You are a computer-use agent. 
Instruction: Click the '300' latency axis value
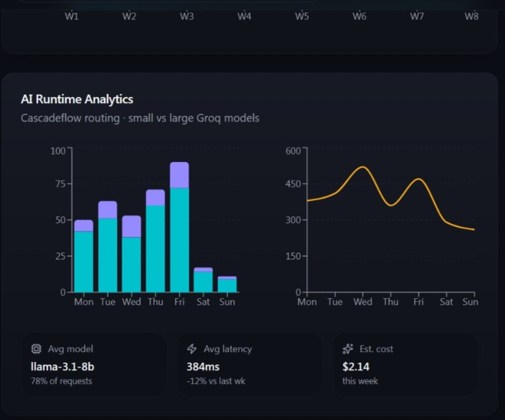click(293, 220)
